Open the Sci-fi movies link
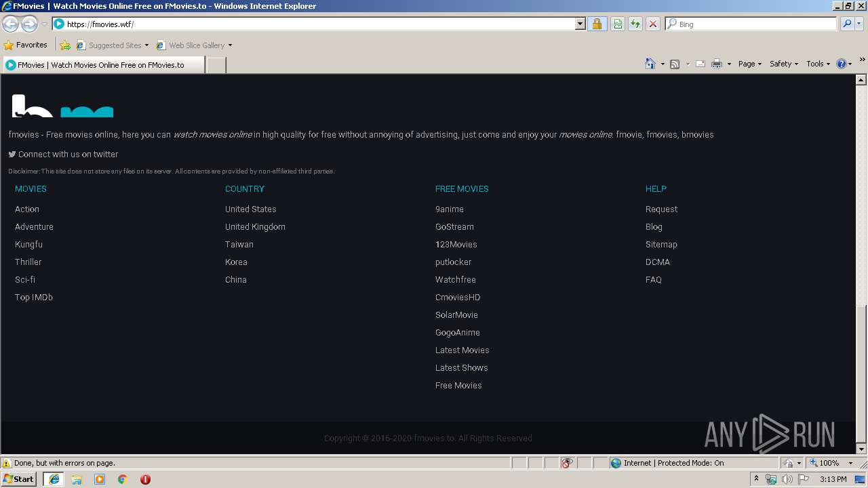Image resolution: width=868 pixels, height=488 pixels. click(x=25, y=279)
